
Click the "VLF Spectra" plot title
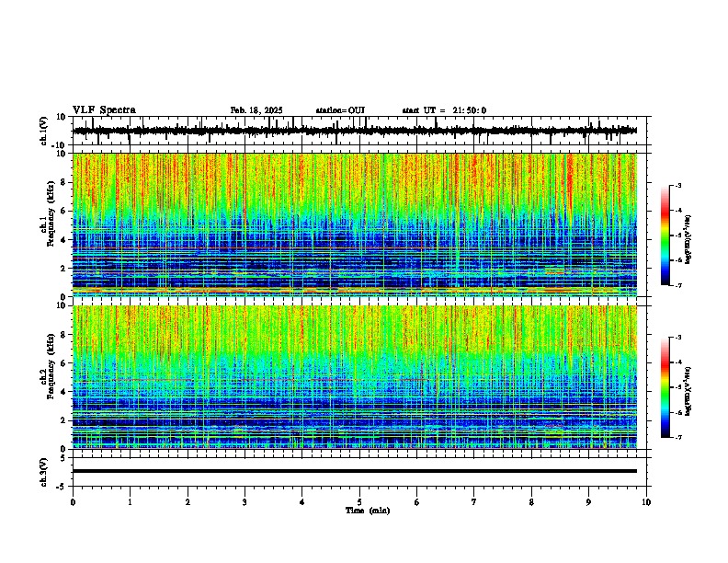pyautogui.click(x=104, y=110)
